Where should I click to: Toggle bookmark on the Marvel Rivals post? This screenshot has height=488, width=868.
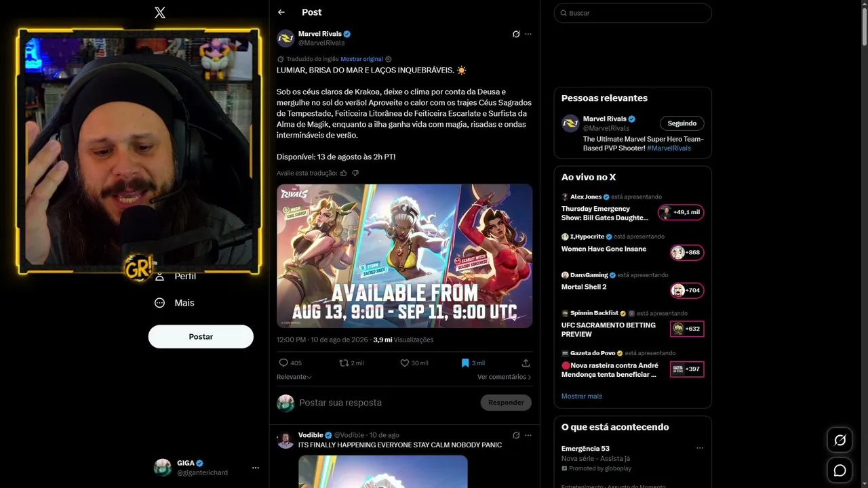473,363
